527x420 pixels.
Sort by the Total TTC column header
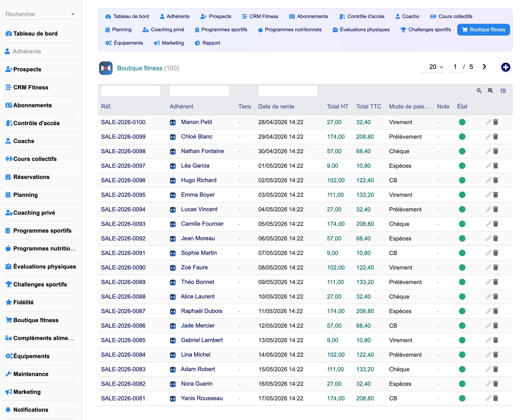(368, 106)
